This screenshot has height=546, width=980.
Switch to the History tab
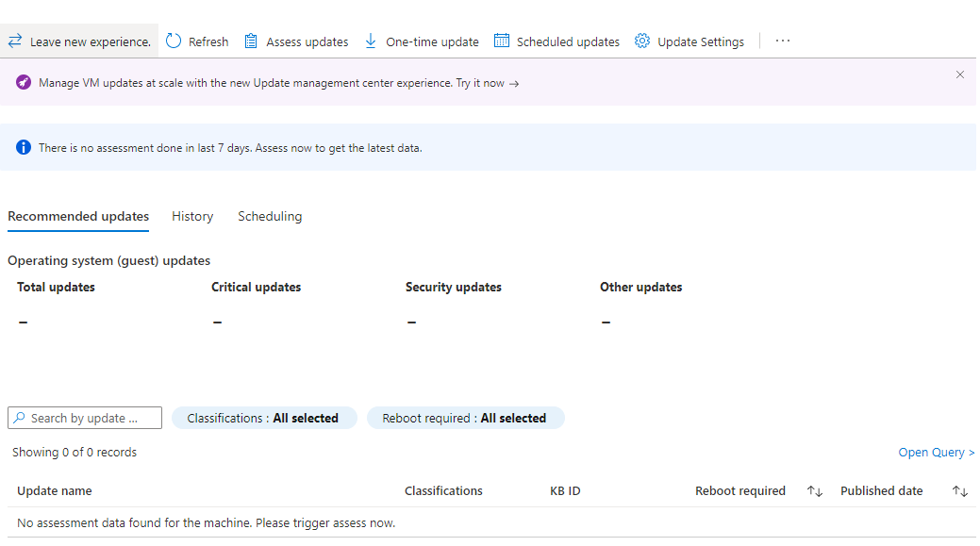192,216
